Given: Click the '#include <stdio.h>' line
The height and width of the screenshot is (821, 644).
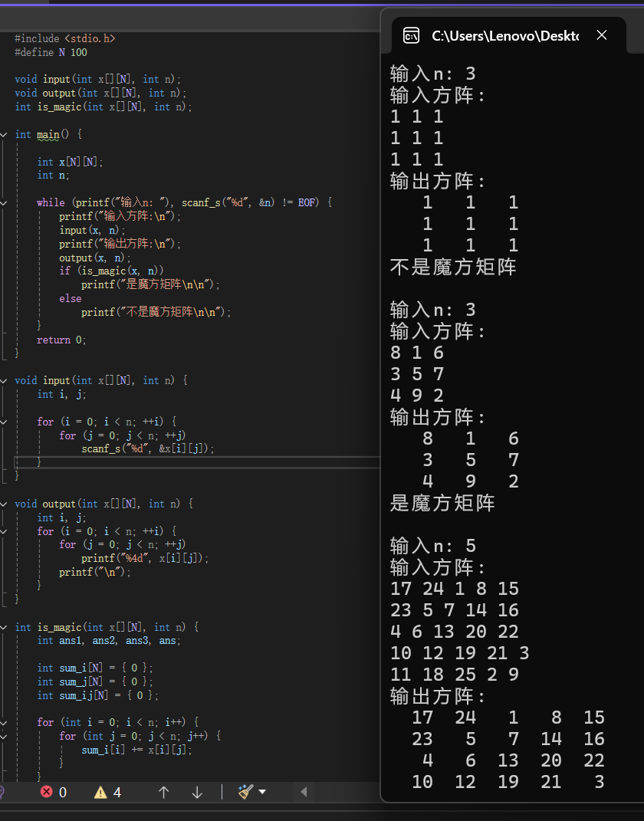Looking at the screenshot, I should coord(65,39).
